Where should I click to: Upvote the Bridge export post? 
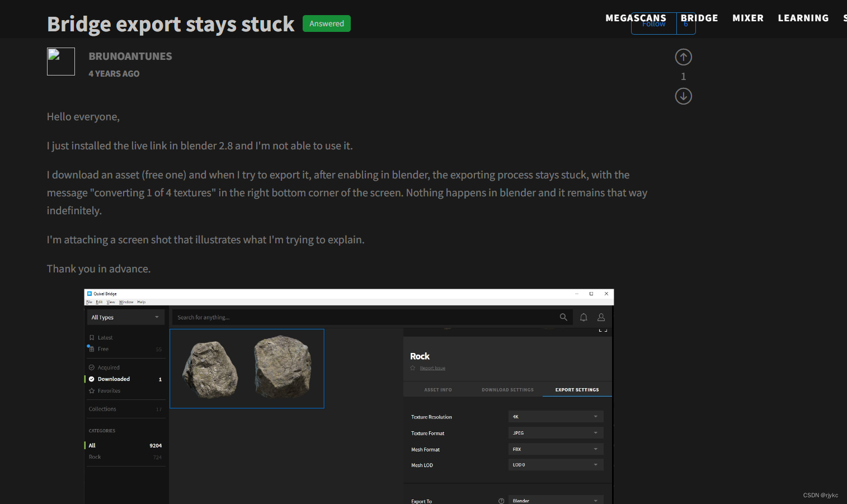click(x=683, y=57)
